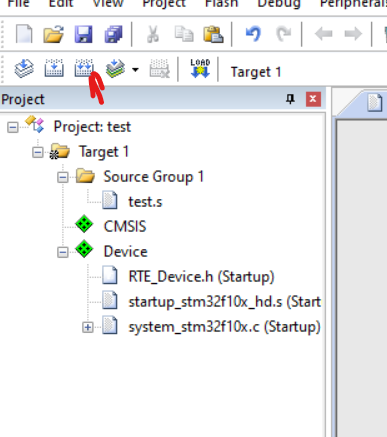Click the green CMSIS diamond icon
Screen dimensions: 387x437
tap(84, 224)
